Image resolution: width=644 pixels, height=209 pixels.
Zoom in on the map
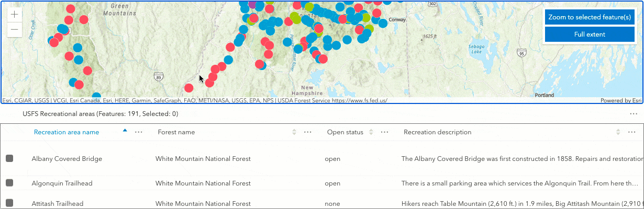click(x=15, y=15)
